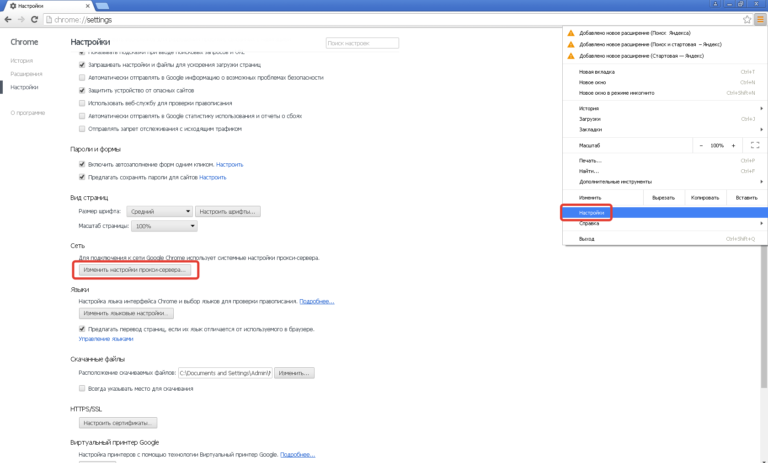This screenshot has width=768, height=463.
Task: Click Изменить... download location button
Action: pyautogui.click(x=294, y=373)
